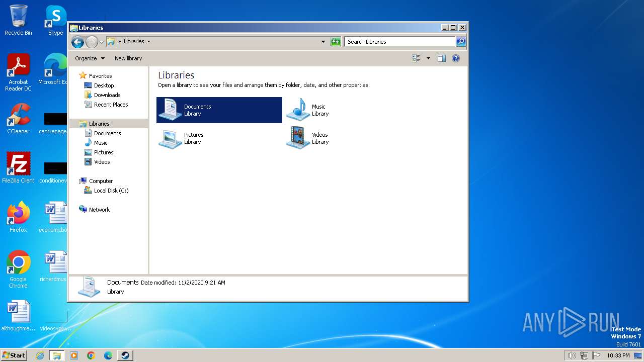644x362 pixels.
Task: Select the economicbo Word document on desktop
Action: click(53, 217)
